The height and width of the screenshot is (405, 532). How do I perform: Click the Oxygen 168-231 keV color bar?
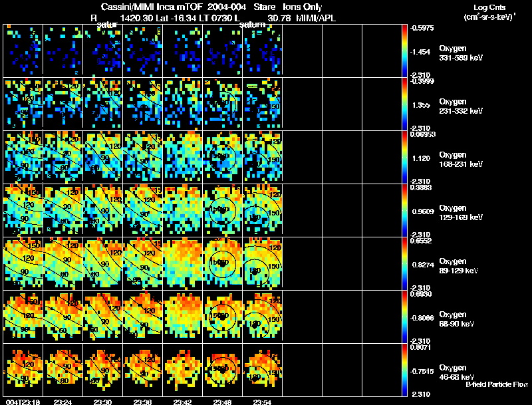click(x=404, y=158)
